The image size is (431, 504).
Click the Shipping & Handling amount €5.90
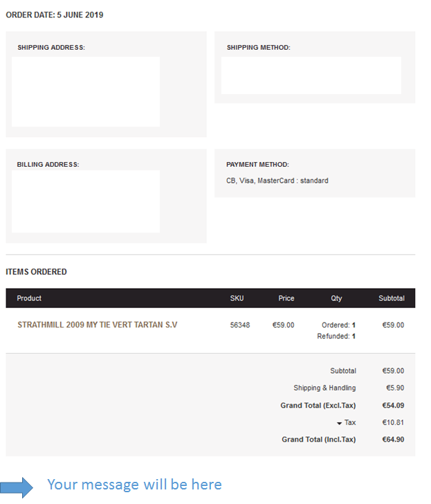395,388
